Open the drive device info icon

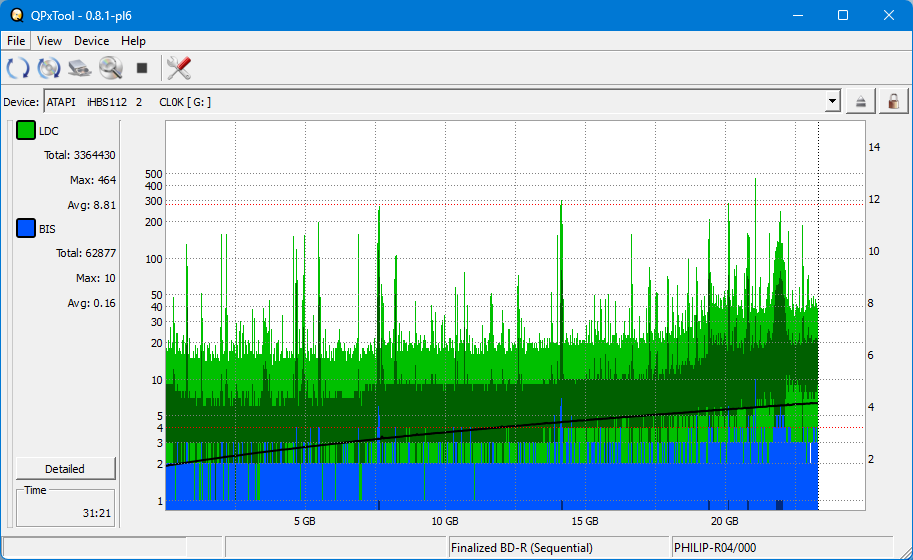pyautogui.click(x=80, y=68)
